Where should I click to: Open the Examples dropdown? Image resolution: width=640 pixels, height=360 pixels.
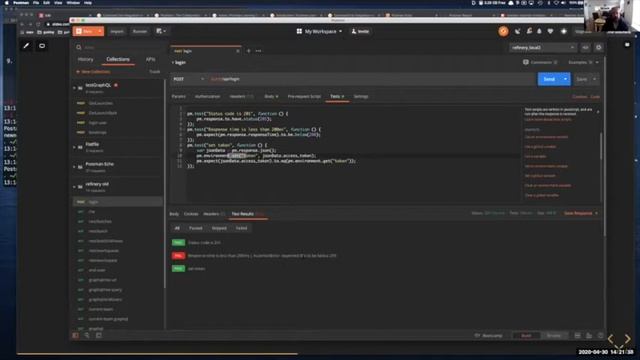pos(583,62)
